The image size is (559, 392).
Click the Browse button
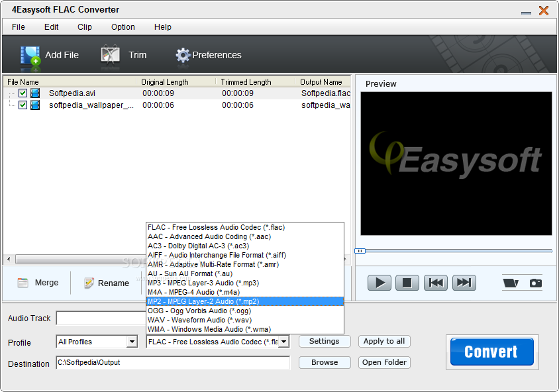pyautogui.click(x=325, y=362)
